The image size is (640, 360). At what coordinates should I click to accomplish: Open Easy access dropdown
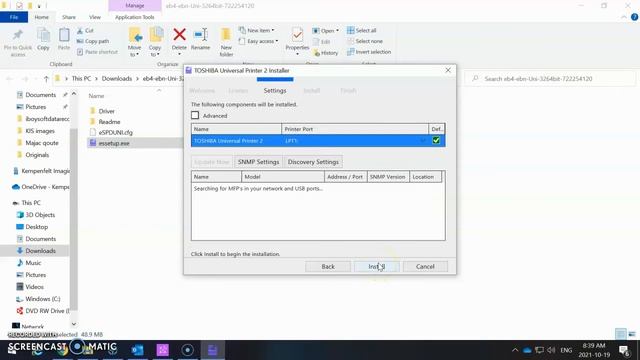(x=258, y=41)
